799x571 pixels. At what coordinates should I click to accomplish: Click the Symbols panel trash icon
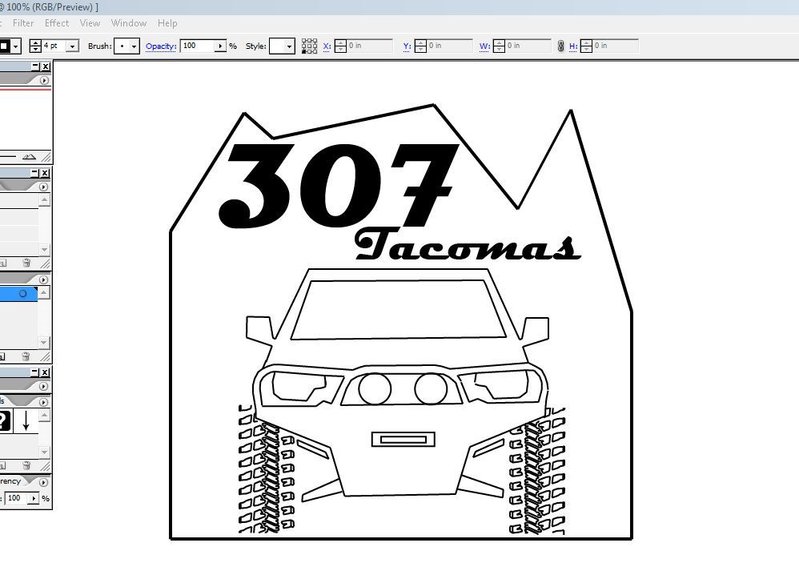[x=26, y=465]
